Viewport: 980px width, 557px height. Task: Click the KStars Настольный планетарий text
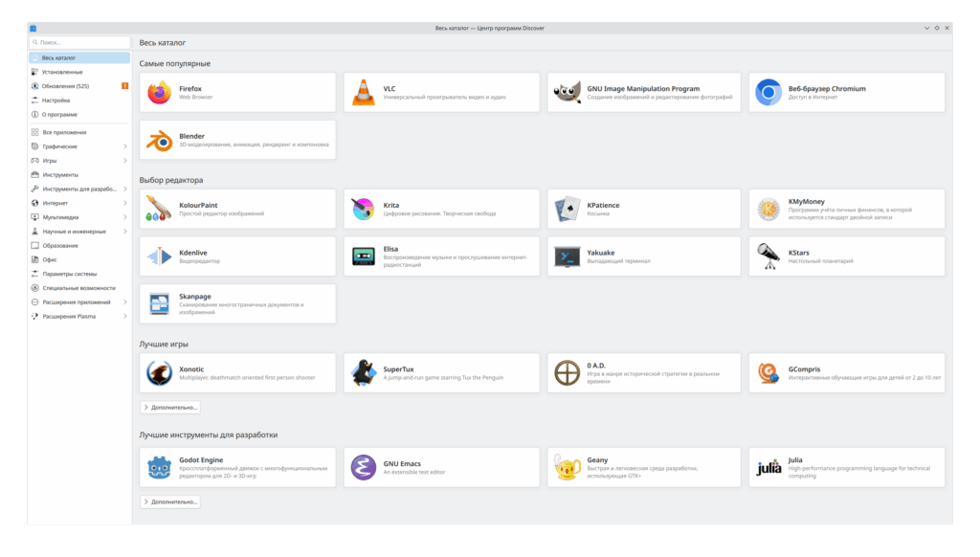point(820,261)
